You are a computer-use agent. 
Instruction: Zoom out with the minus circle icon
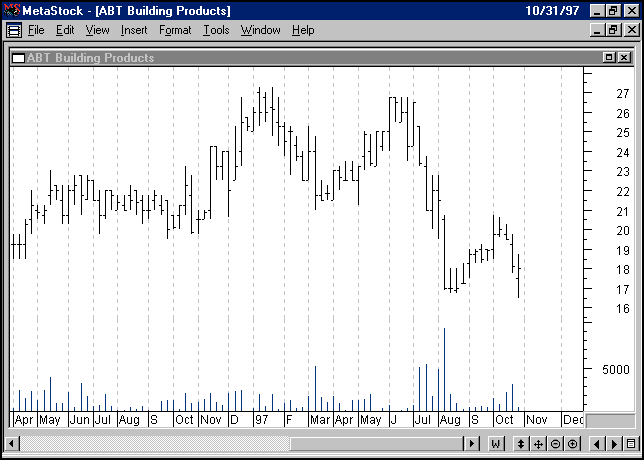[555, 444]
